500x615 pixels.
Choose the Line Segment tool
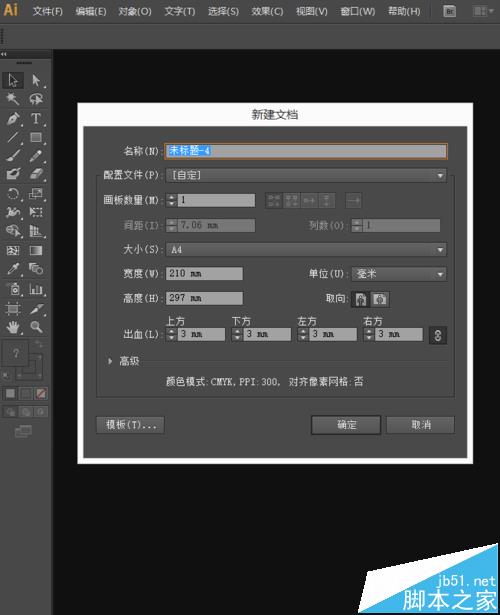(13, 137)
